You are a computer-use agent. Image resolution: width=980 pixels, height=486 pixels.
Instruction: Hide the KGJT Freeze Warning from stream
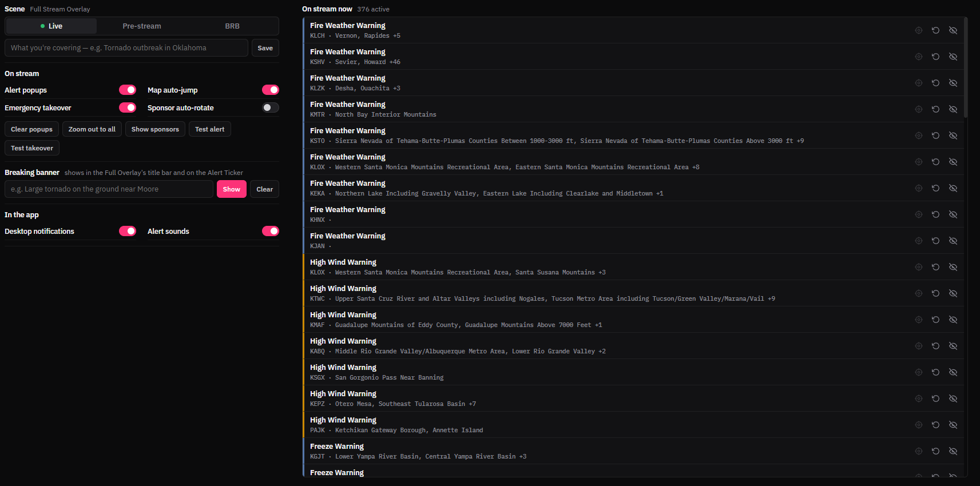(953, 451)
